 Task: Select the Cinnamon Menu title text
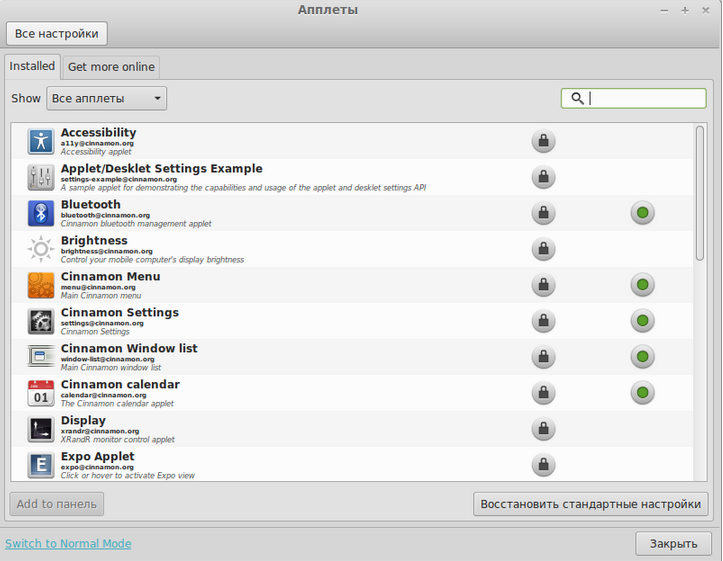(111, 276)
